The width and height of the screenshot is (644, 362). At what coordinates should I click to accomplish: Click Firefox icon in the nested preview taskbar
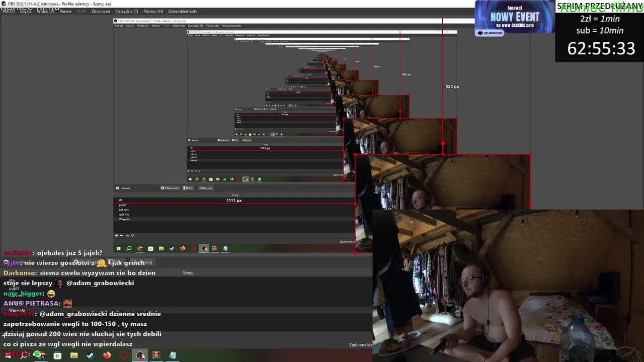click(183, 248)
